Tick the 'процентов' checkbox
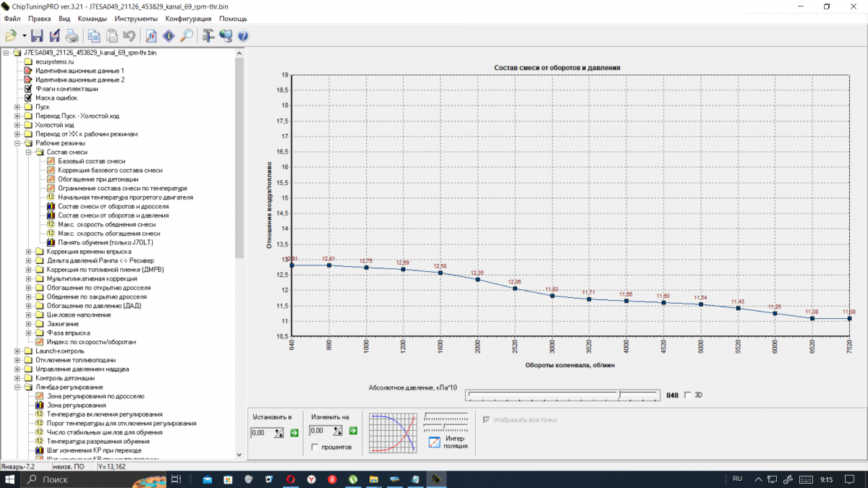 315,448
